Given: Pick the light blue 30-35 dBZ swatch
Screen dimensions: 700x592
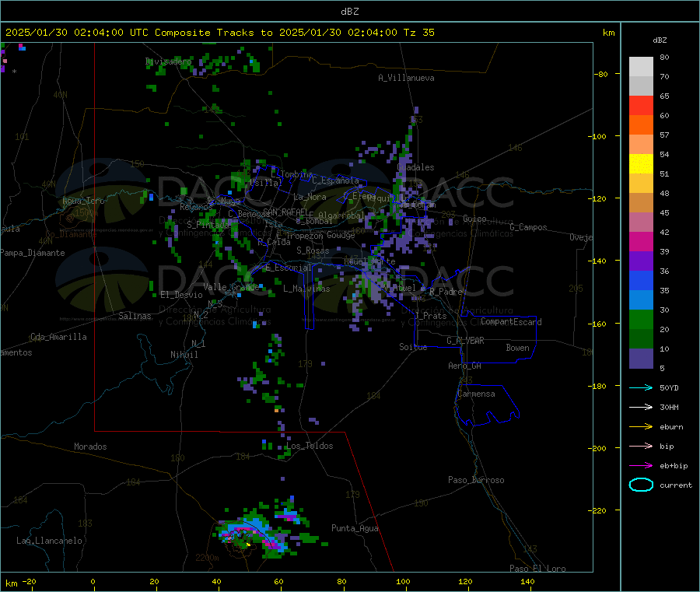Looking at the screenshot, I should [x=641, y=300].
